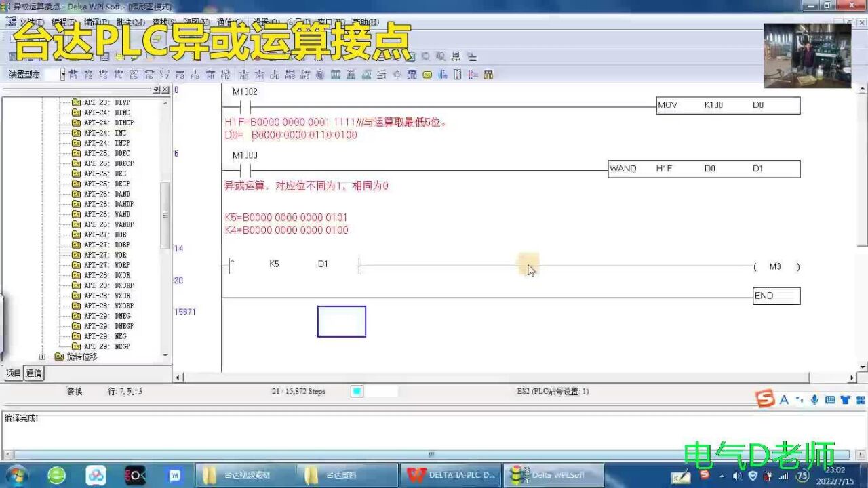Open 台达视频素材 taskbar folder window
This screenshot has height=488, width=868.
coord(245,475)
